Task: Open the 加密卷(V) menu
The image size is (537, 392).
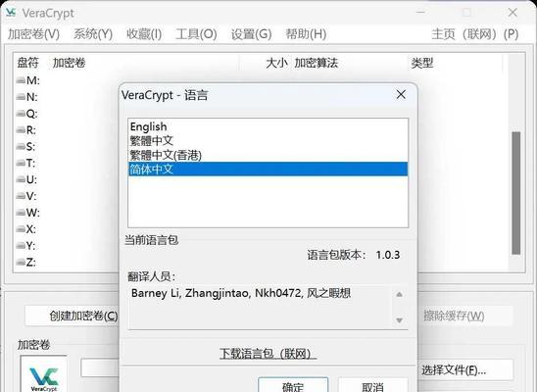Action: [x=33, y=34]
